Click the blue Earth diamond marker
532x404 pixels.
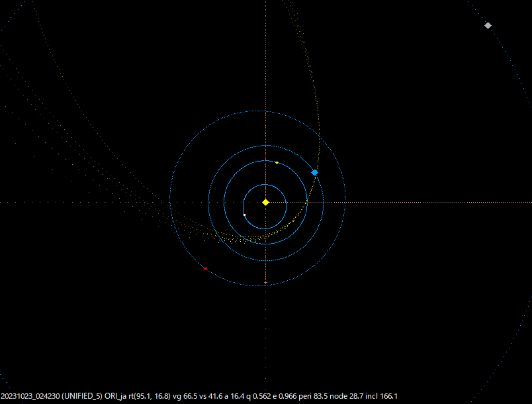coord(314,173)
